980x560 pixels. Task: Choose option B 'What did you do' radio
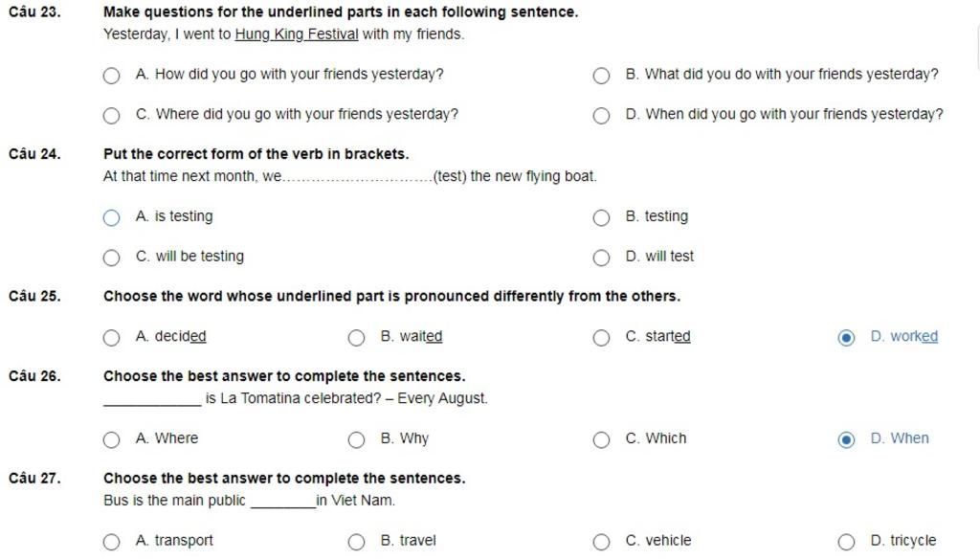click(601, 76)
